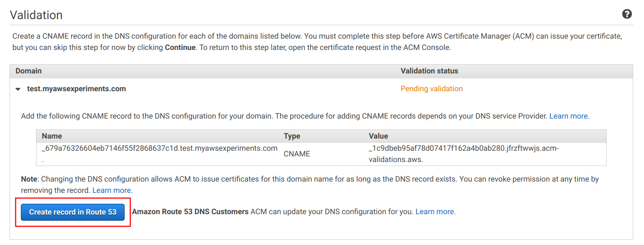Click the bold Note label

29,179
